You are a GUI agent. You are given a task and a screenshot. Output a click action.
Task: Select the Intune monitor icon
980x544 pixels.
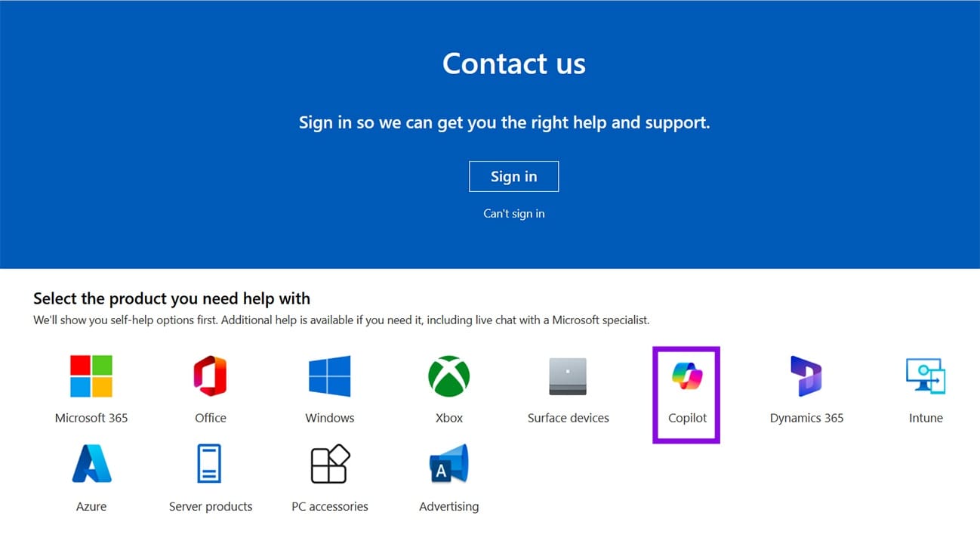(x=926, y=376)
